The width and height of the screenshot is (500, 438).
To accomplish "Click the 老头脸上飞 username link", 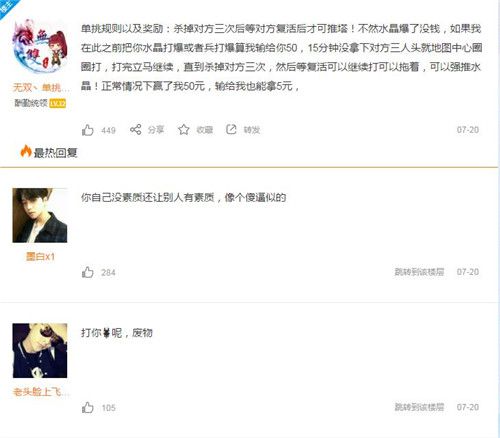I will click(x=41, y=392).
